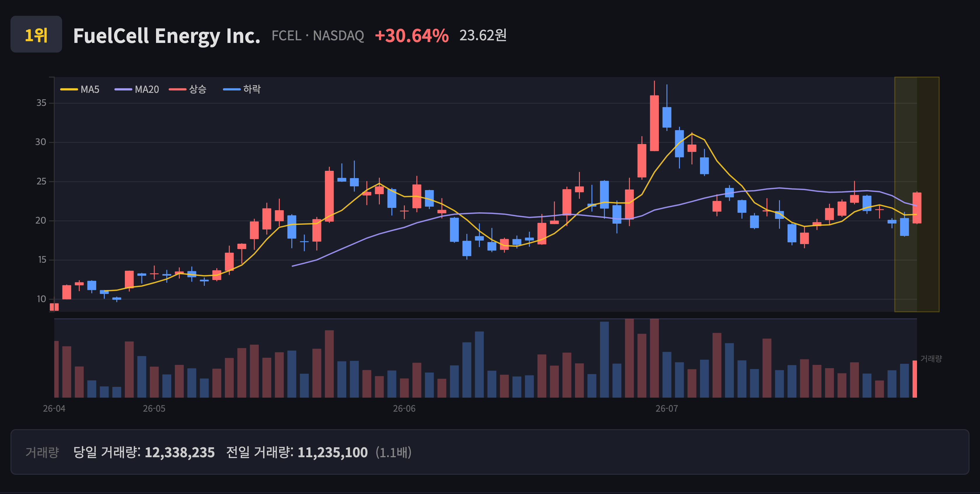
Task: Toggle the 상승 legend entry
Action: pos(188,90)
